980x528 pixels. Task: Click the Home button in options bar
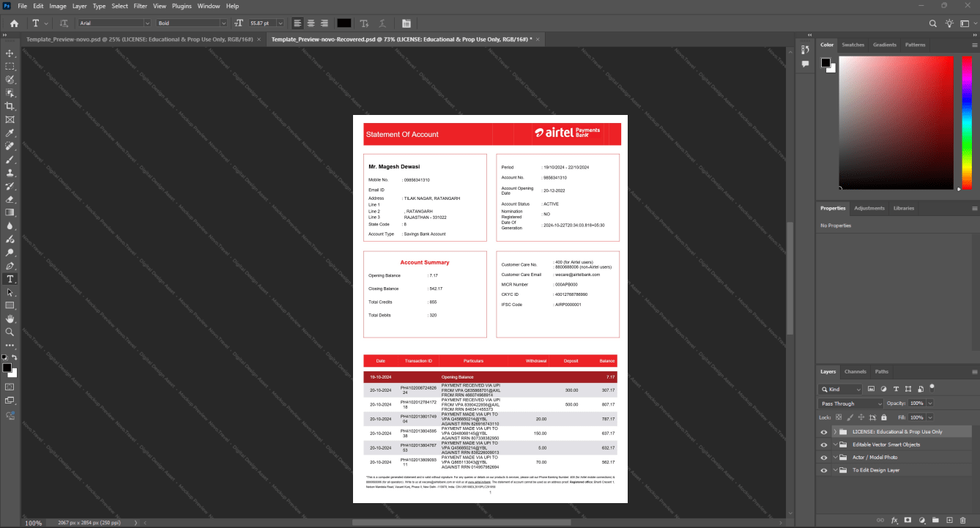coord(14,23)
